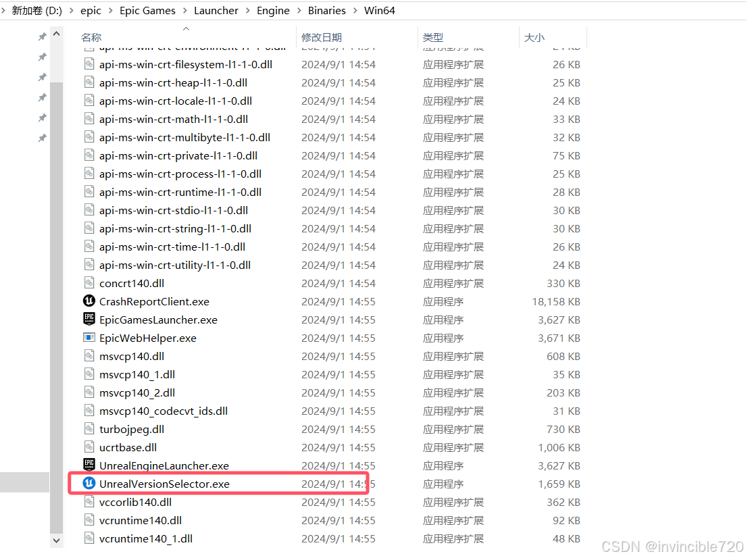Click the api-ms-win-crt-math-l1-1-0.dll file icon
The image size is (746, 560).
(89, 118)
